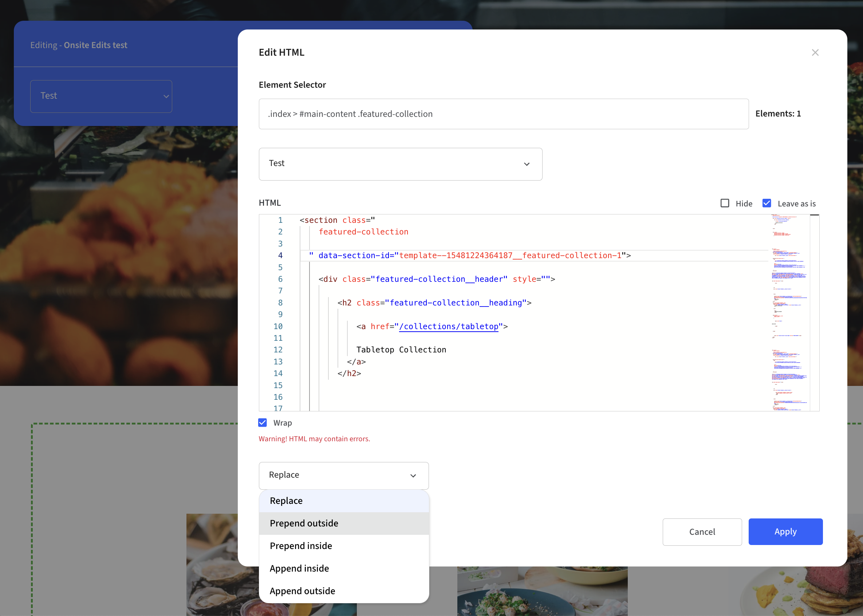Check the Hide checkbox
This screenshot has width=863, height=616.
click(x=725, y=203)
